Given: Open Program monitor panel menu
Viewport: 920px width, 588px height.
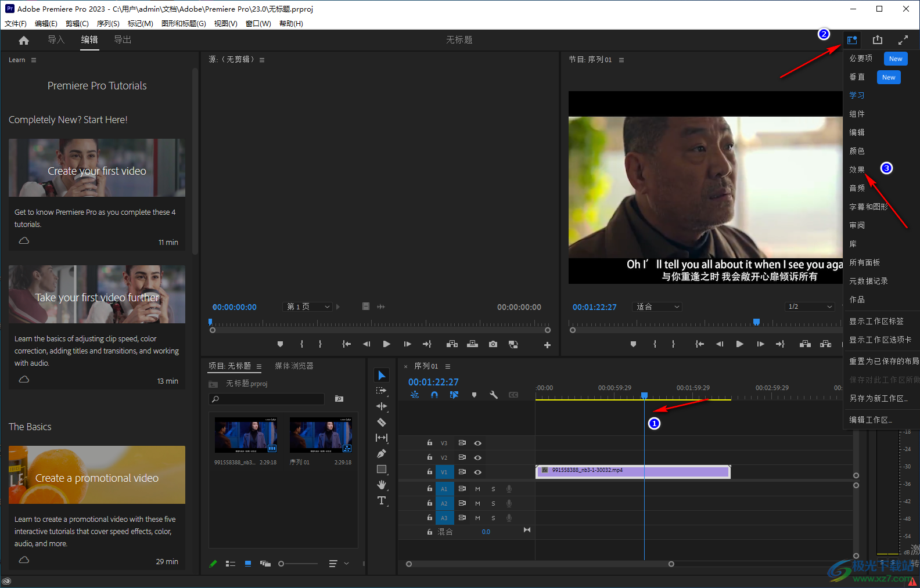Looking at the screenshot, I should tap(621, 60).
